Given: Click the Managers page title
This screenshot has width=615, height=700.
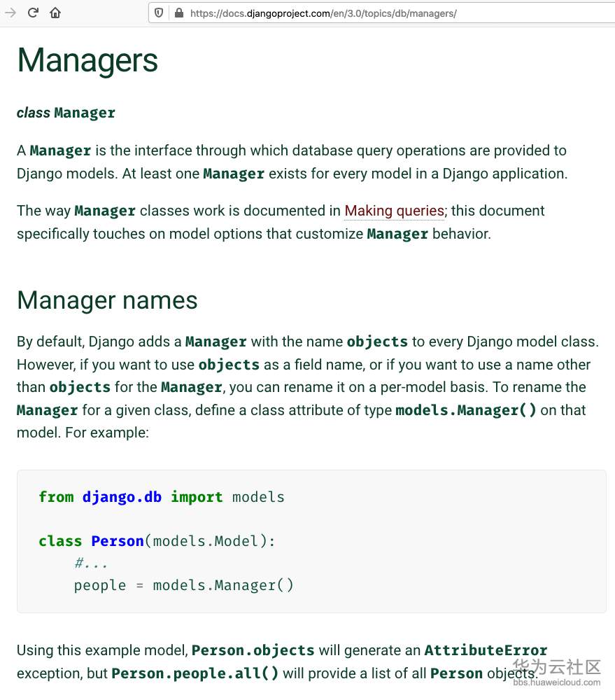Looking at the screenshot, I should point(87,60).
